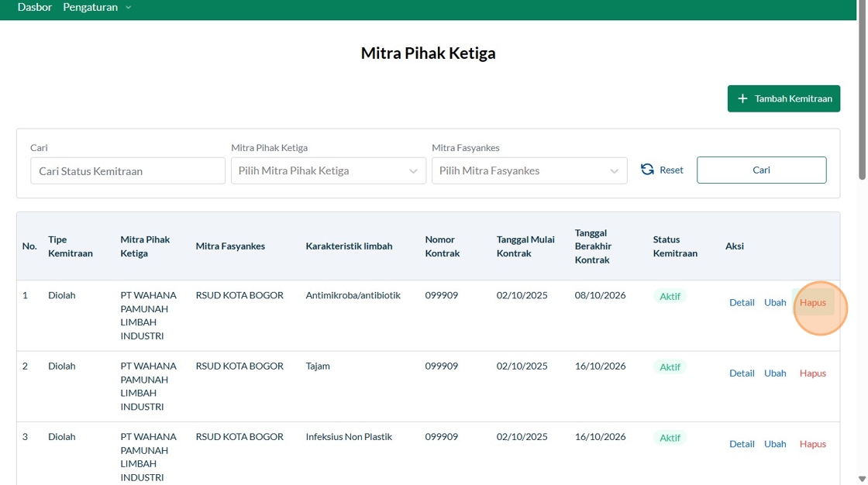Focus the Cari Status Kemitraan input field
868x485 pixels.
pyautogui.click(x=128, y=170)
